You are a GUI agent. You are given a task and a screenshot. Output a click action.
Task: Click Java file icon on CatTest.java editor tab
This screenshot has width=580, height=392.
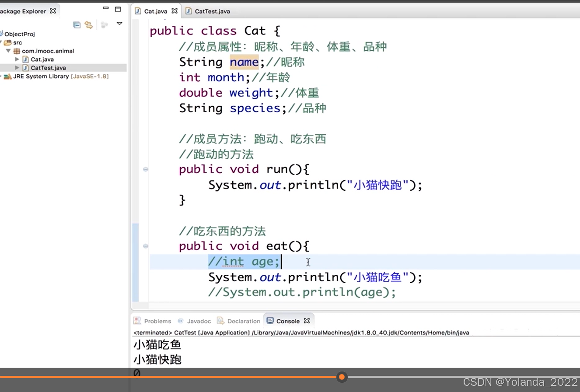pyautogui.click(x=189, y=11)
